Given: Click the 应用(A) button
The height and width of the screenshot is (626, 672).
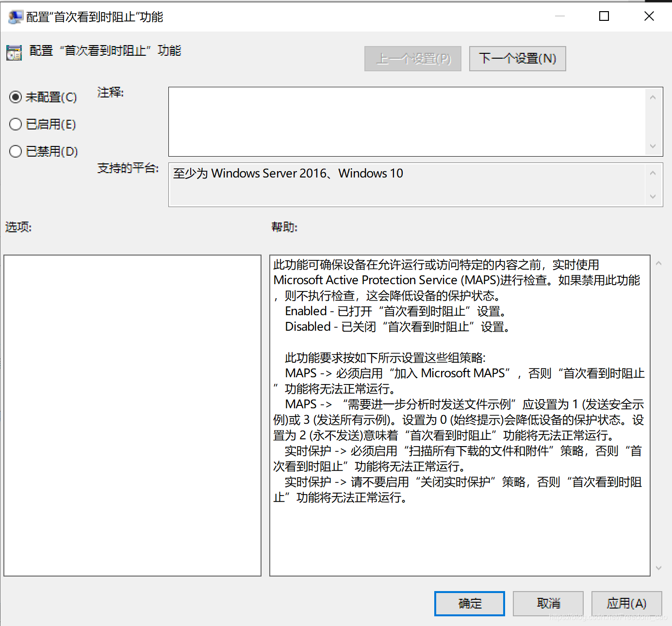Looking at the screenshot, I should point(627,604).
